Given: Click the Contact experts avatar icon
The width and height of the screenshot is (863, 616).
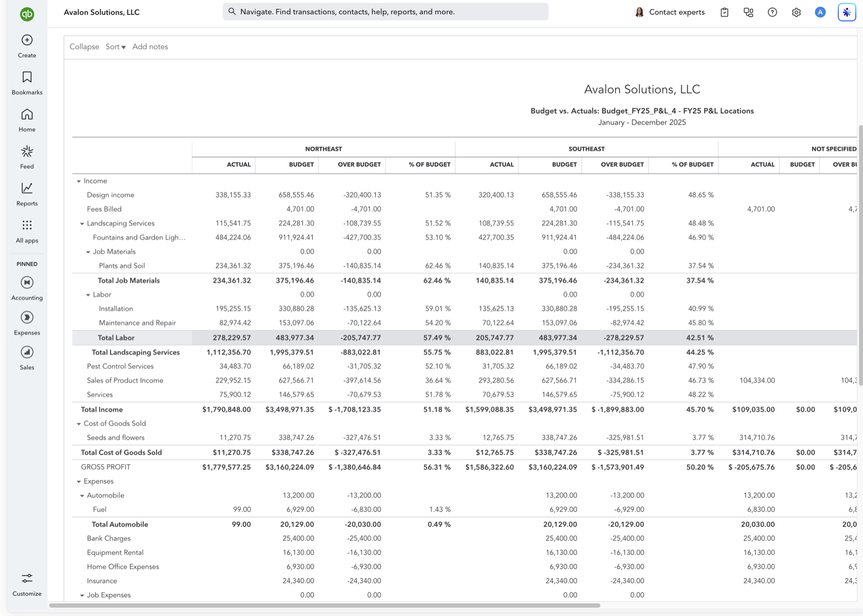Looking at the screenshot, I should [x=639, y=12].
